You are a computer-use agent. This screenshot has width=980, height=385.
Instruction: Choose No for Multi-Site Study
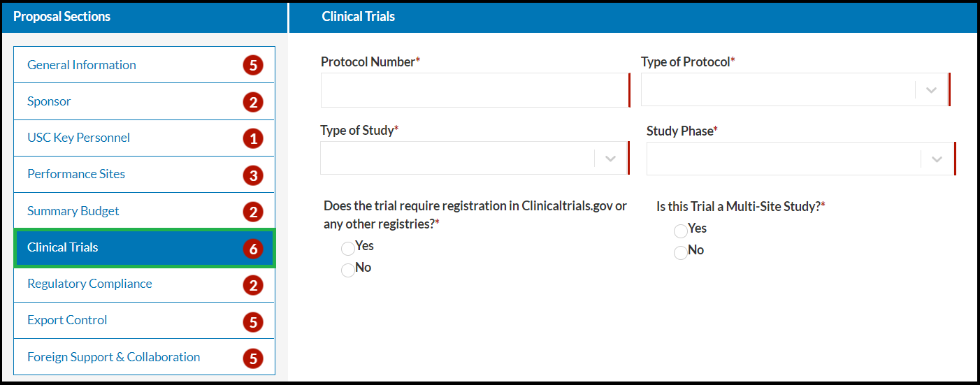681,252
